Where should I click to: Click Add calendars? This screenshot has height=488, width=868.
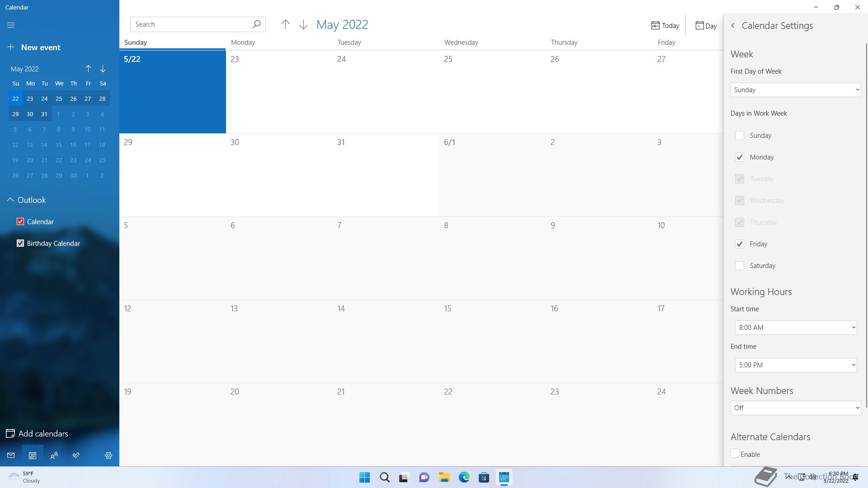click(37, 434)
